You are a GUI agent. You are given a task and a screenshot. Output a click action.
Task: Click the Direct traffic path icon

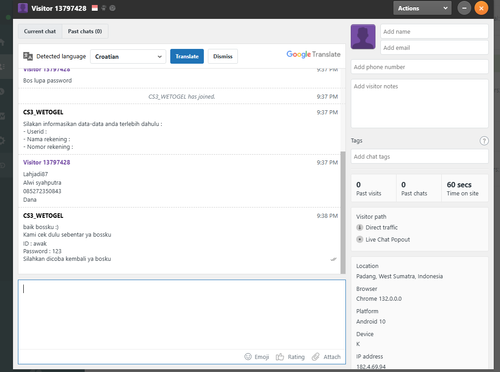(x=359, y=227)
